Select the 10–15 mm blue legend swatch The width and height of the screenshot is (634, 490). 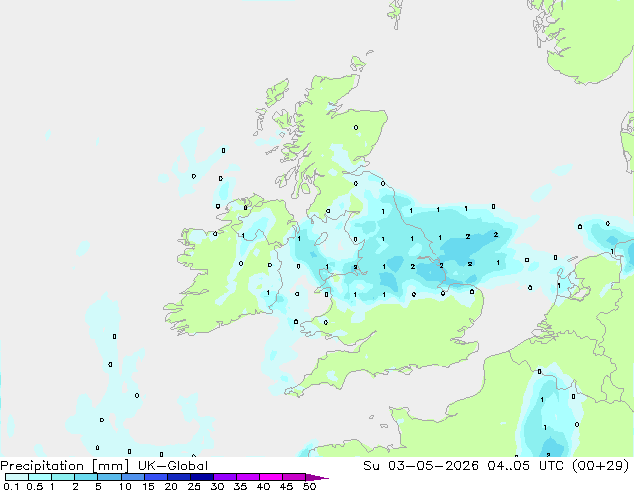point(132,477)
